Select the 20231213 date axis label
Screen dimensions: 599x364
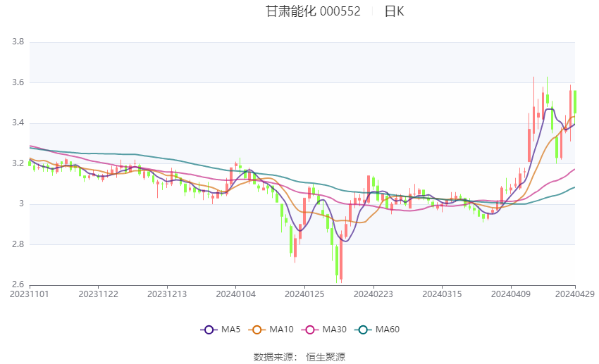coord(167,294)
